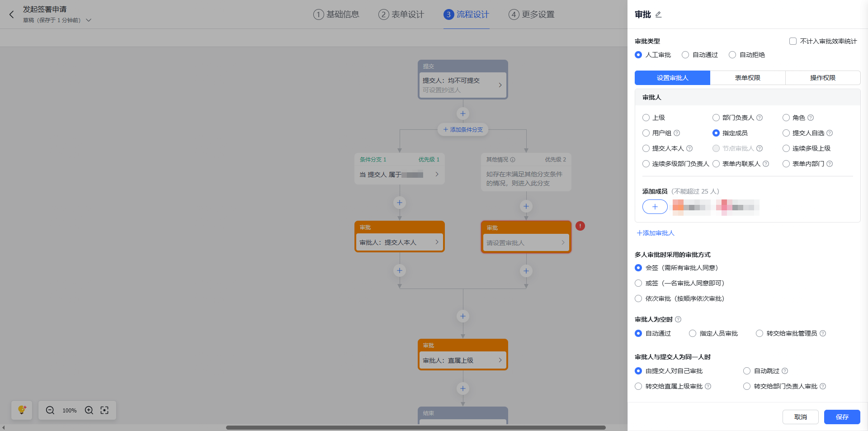Click the red error badge on approval node
868x431 pixels.
[x=580, y=226]
